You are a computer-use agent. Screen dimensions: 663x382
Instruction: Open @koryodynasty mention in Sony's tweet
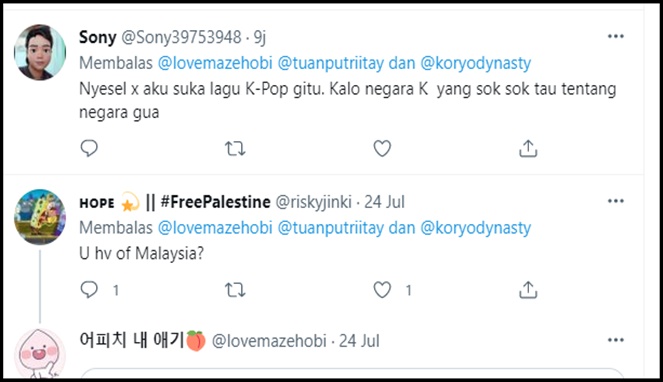pyautogui.click(x=476, y=63)
